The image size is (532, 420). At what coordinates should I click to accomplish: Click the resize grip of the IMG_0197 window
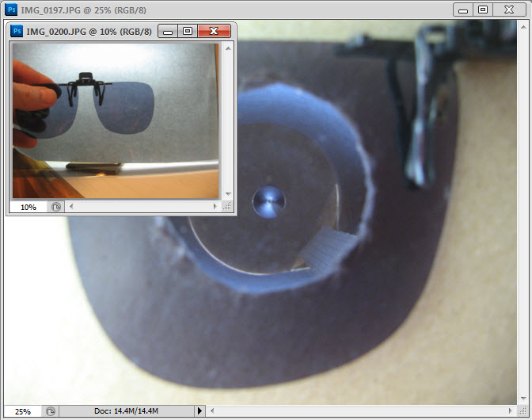[x=522, y=410]
